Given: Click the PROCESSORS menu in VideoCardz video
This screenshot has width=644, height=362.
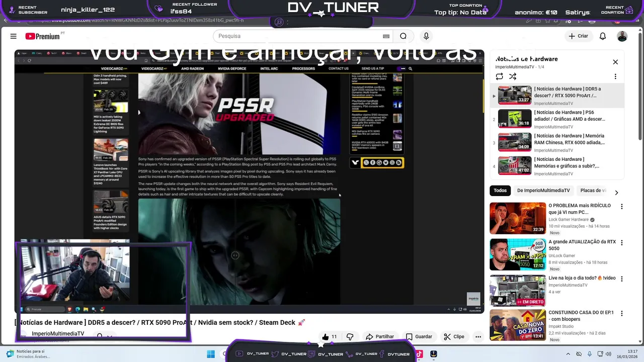Looking at the screenshot, I should click(x=303, y=68).
